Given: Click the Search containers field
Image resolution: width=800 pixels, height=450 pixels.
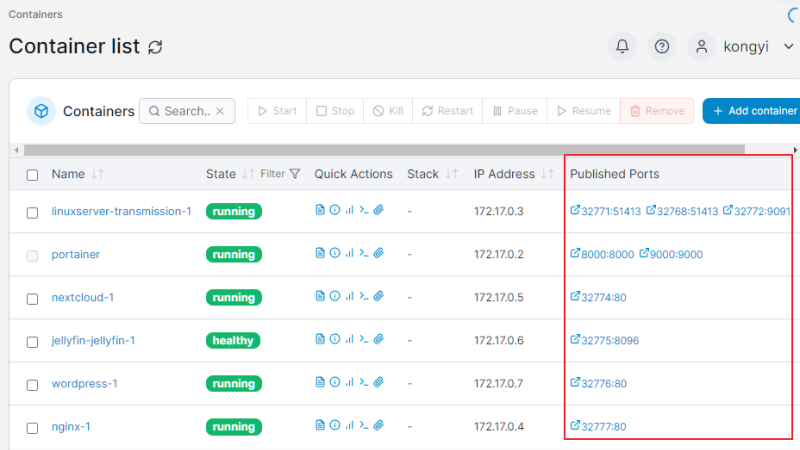Looking at the screenshot, I should (x=187, y=111).
